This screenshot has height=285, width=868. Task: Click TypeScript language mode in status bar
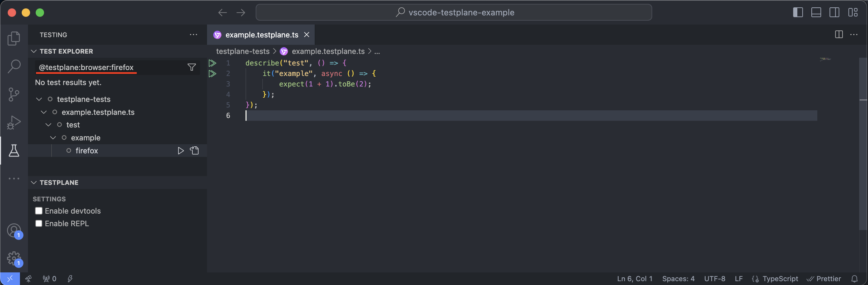tap(780, 279)
